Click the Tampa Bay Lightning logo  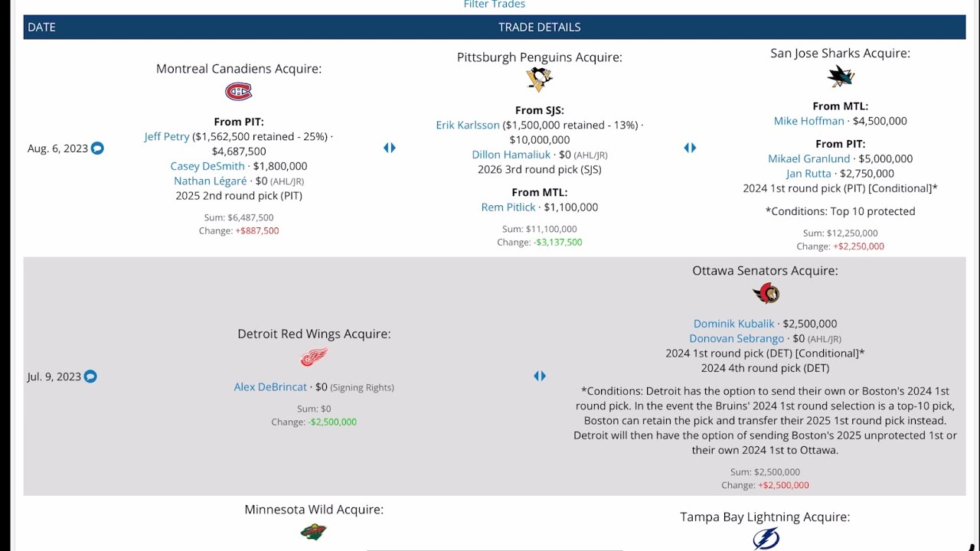point(765,539)
